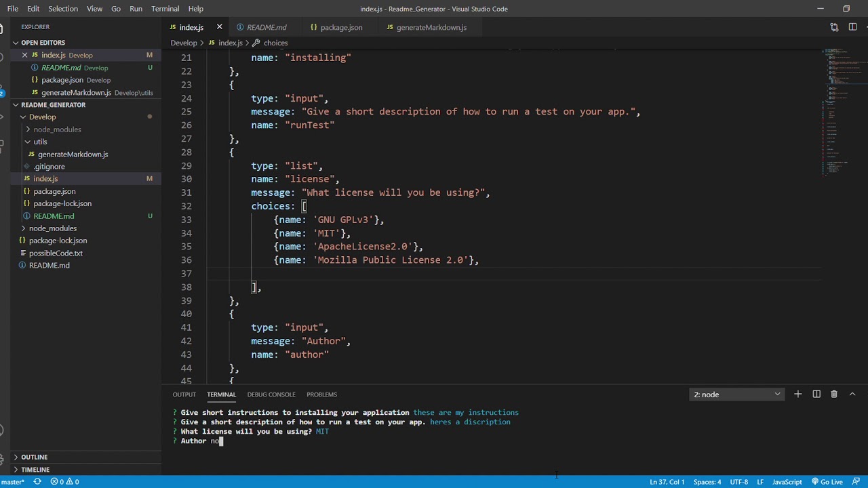Open the View menu

point(95,9)
